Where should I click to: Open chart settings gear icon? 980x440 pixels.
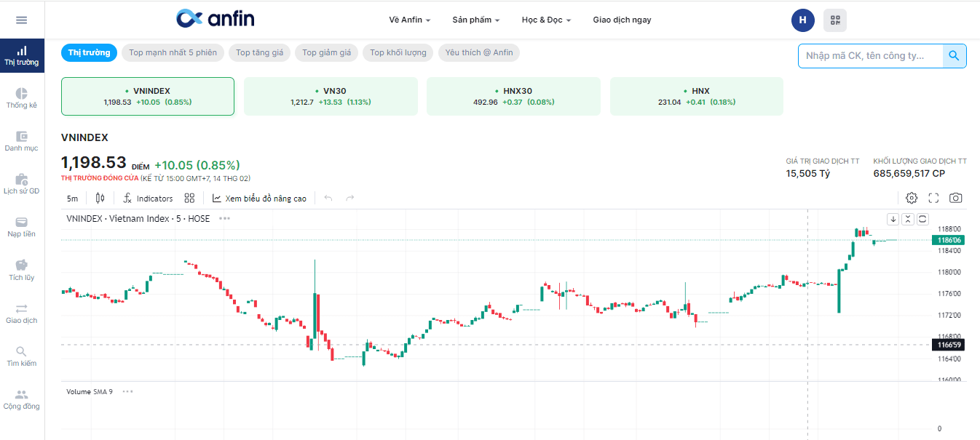click(x=912, y=198)
